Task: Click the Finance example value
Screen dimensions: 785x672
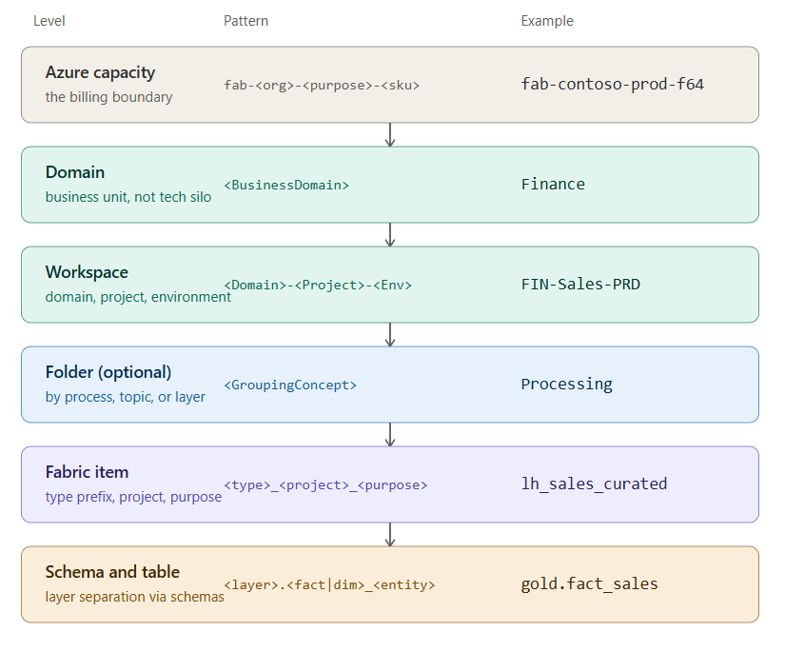Action: click(x=553, y=184)
